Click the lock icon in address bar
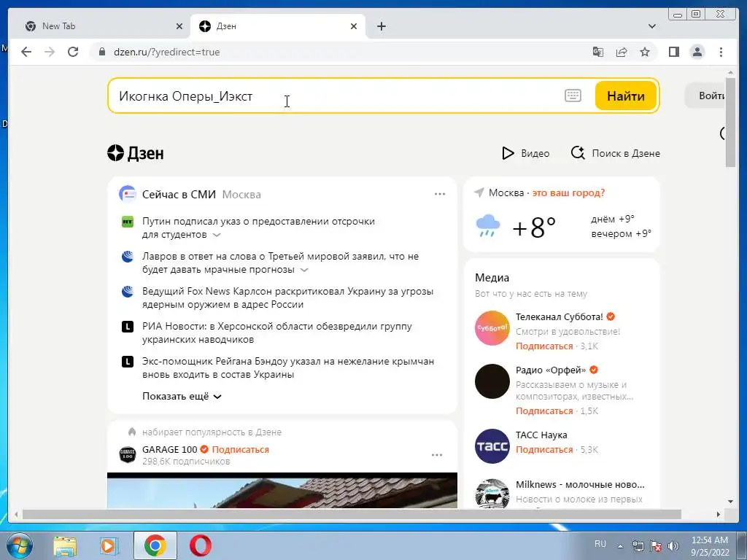The image size is (747, 560). (101, 52)
